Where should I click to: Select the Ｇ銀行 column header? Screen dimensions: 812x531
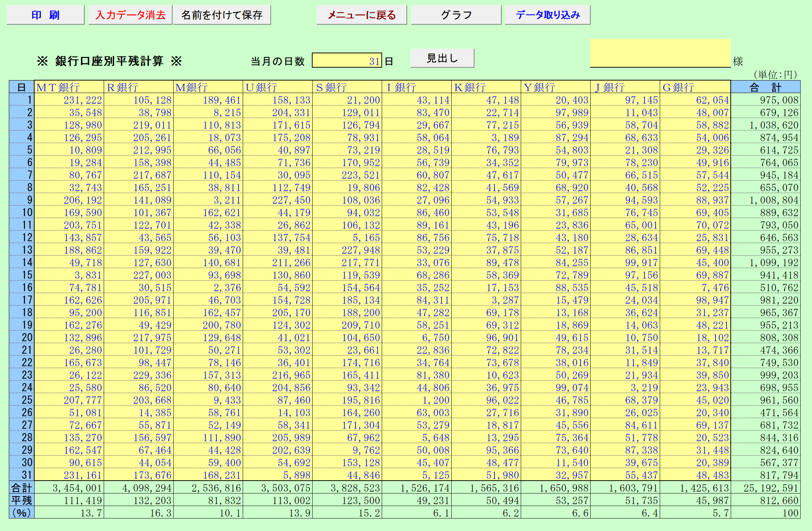pyautogui.click(x=695, y=87)
